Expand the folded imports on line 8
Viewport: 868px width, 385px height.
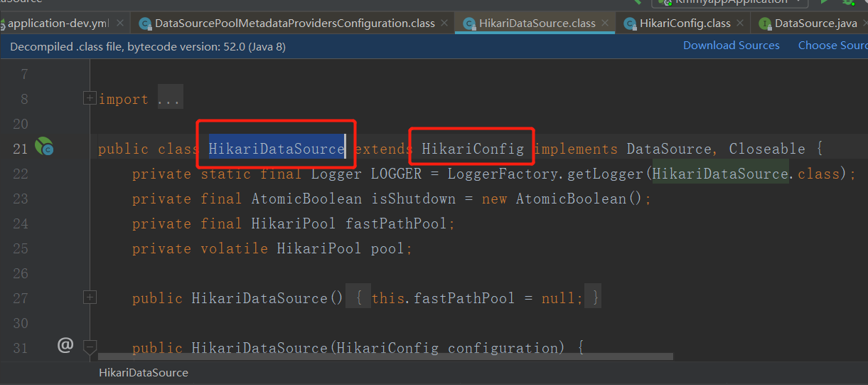tap(90, 98)
